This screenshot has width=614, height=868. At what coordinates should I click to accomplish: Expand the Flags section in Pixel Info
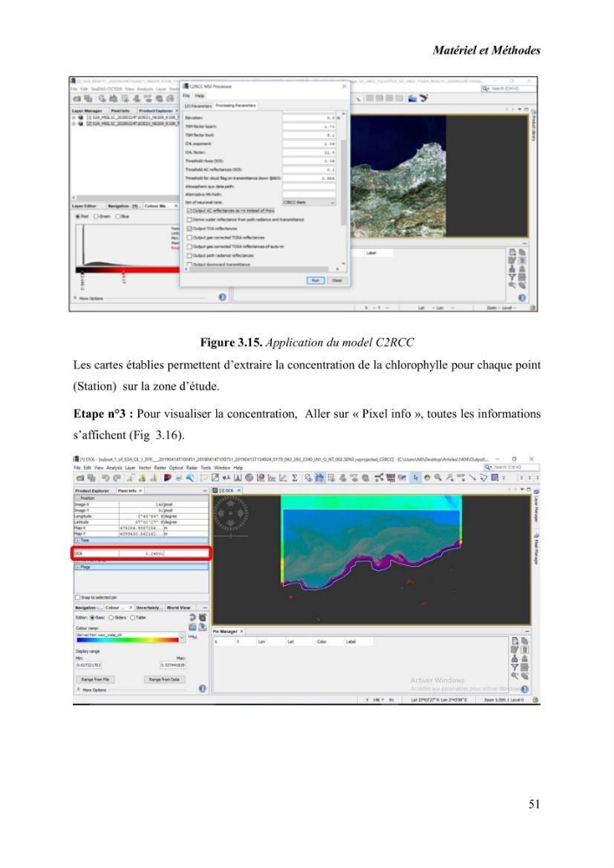click(77, 567)
